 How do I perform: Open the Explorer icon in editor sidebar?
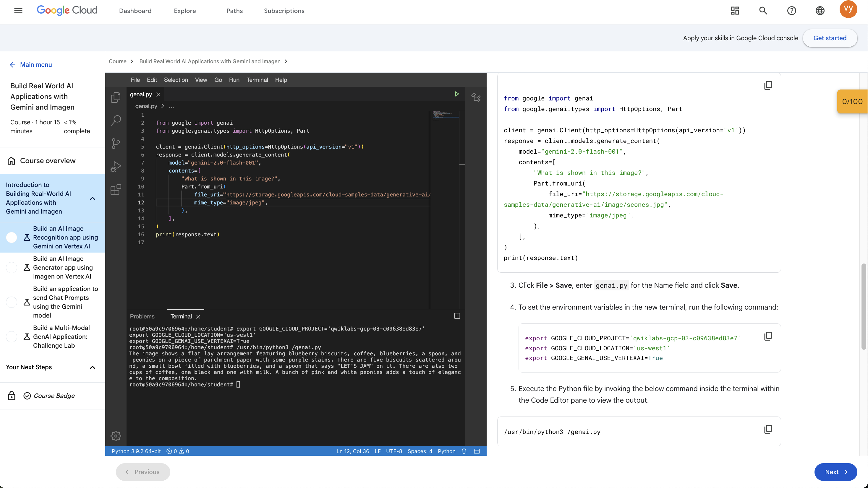tap(116, 97)
